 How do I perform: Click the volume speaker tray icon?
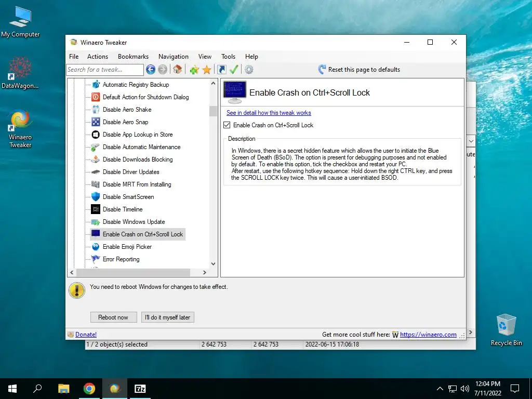pyautogui.click(x=465, y=389)
